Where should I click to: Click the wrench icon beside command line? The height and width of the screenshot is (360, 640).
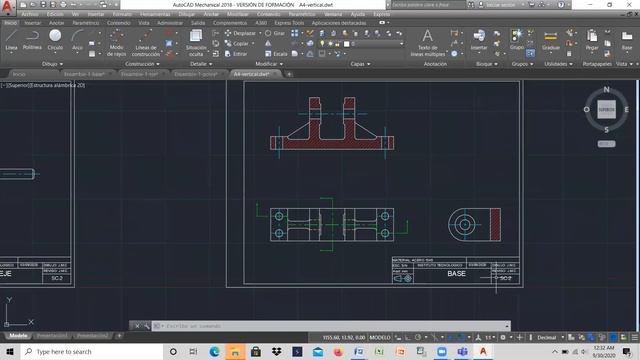click(147, 326)
